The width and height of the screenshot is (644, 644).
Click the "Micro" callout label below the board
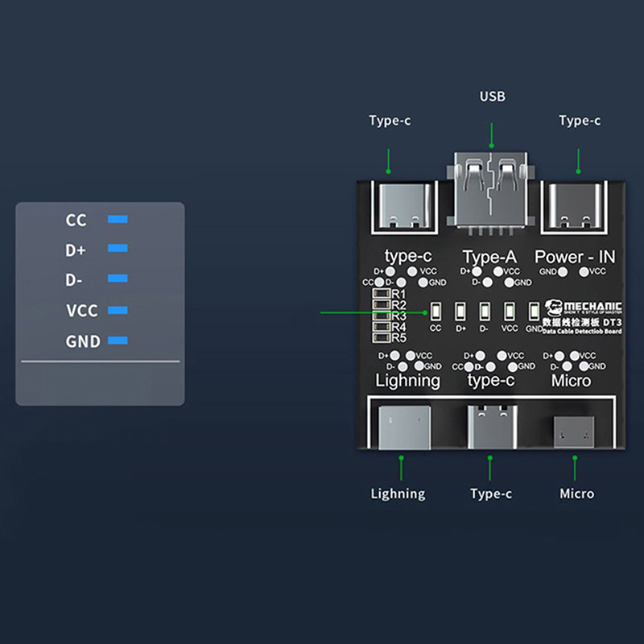pyautogui.click(x=576, y=493)
